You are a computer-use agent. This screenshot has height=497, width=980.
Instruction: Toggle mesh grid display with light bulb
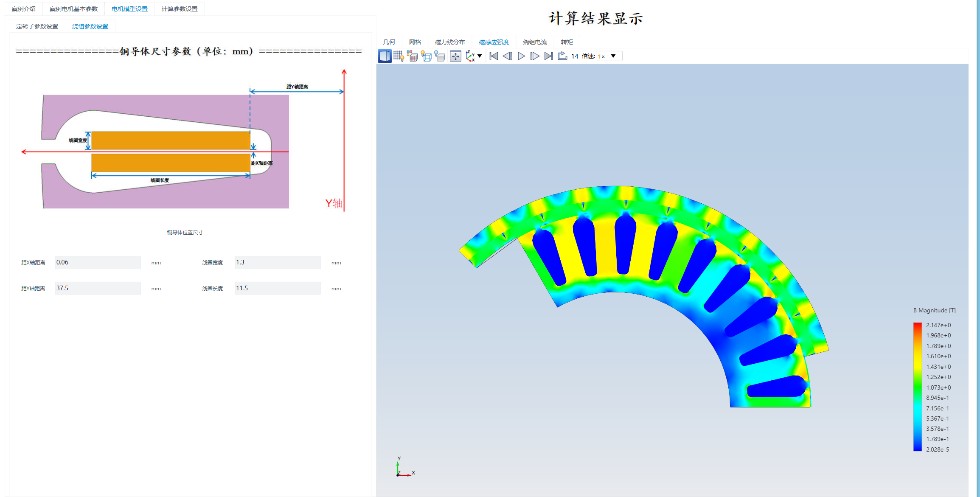(399, 56)
